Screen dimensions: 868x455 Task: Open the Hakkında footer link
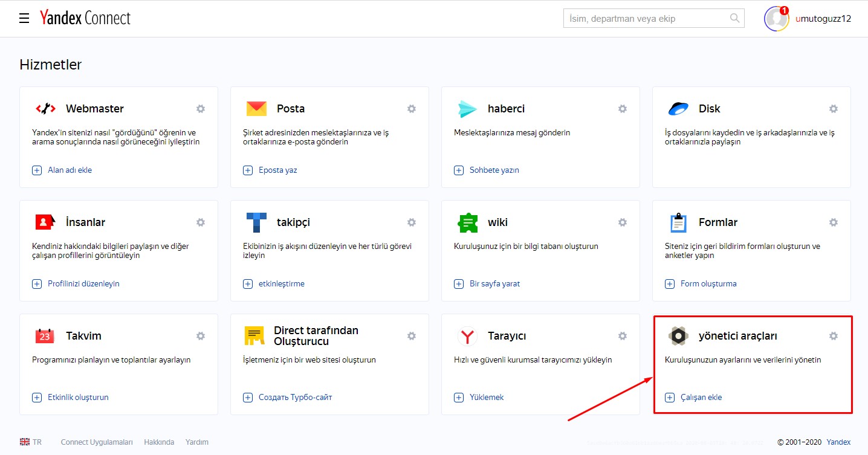pos(159,442)
